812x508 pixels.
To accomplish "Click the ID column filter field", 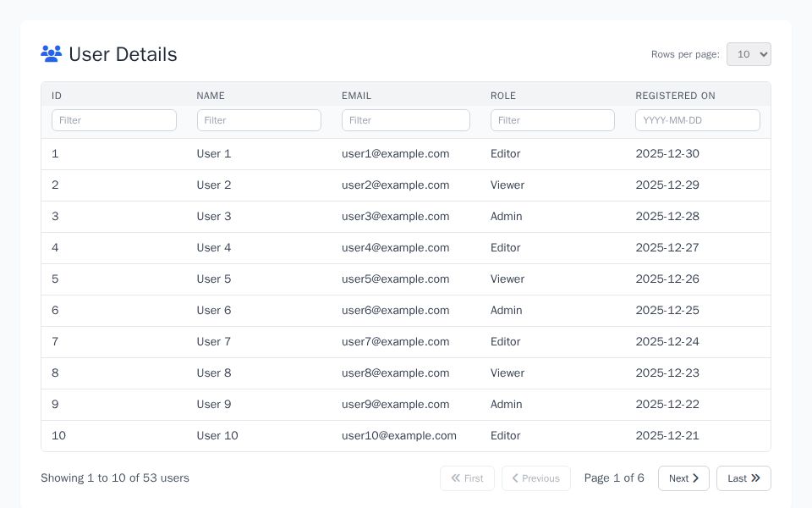I will coord(113,120).
